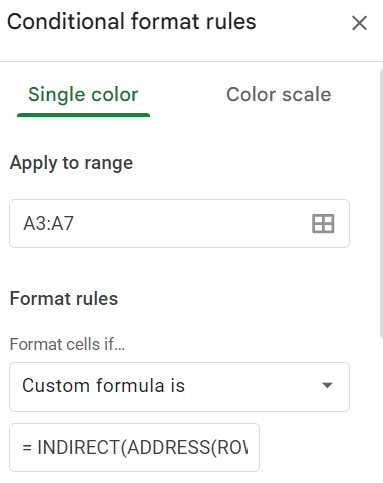Click the Format cells if… label
This screenshot has width=383, height=483.
click(67, 344)
